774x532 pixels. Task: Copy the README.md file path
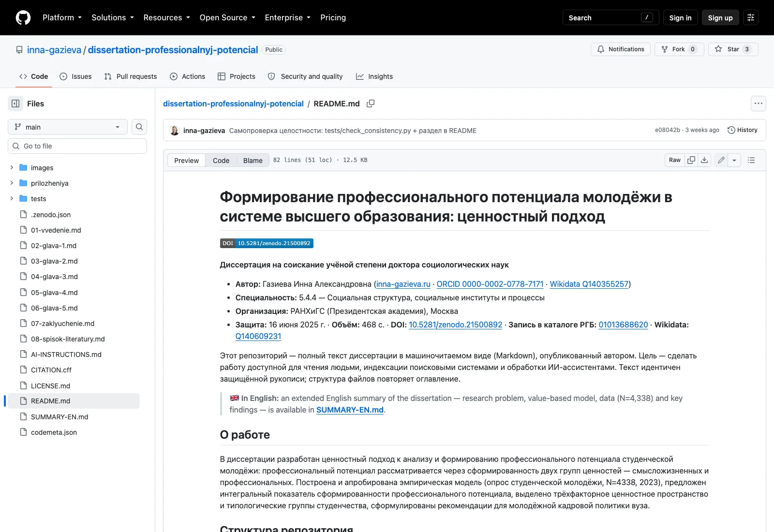(x=371, y=103)
